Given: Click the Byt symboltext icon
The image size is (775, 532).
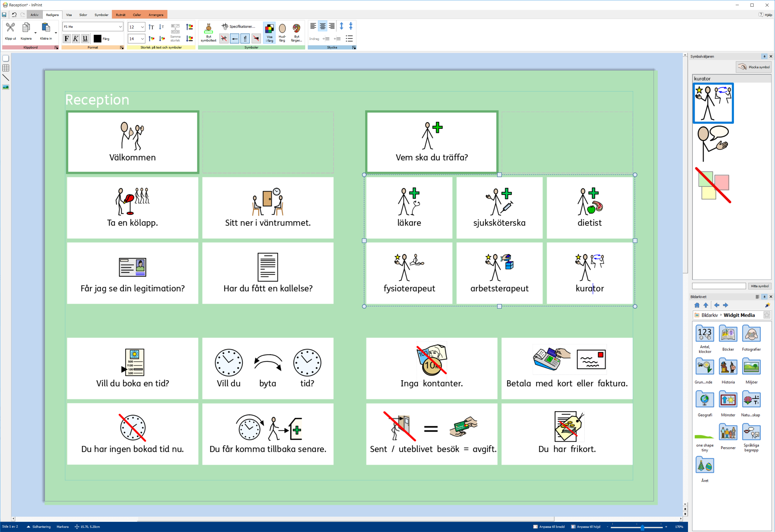Looking at the screenshot, I should pyautogui.click(x=208, y=29).
